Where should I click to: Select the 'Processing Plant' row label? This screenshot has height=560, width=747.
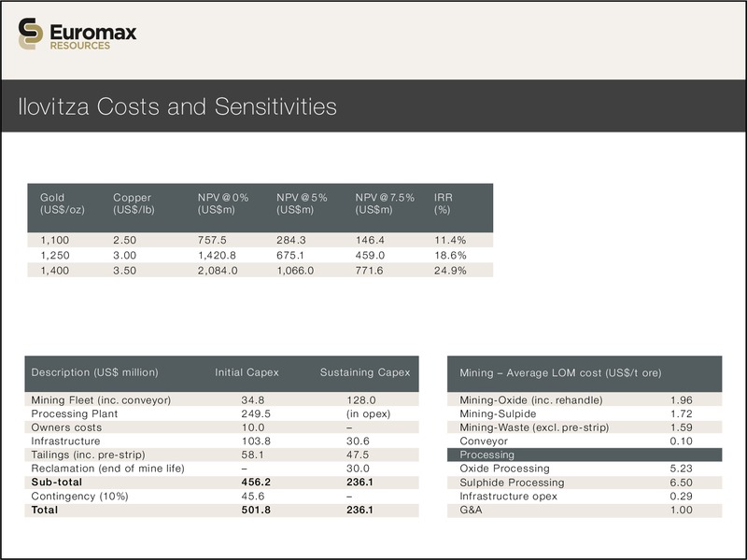[x=75, y=413]
